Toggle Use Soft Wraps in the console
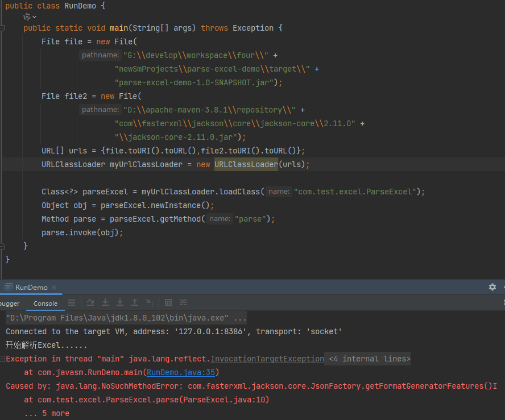505x420 pixels. [x=71, y=302]
